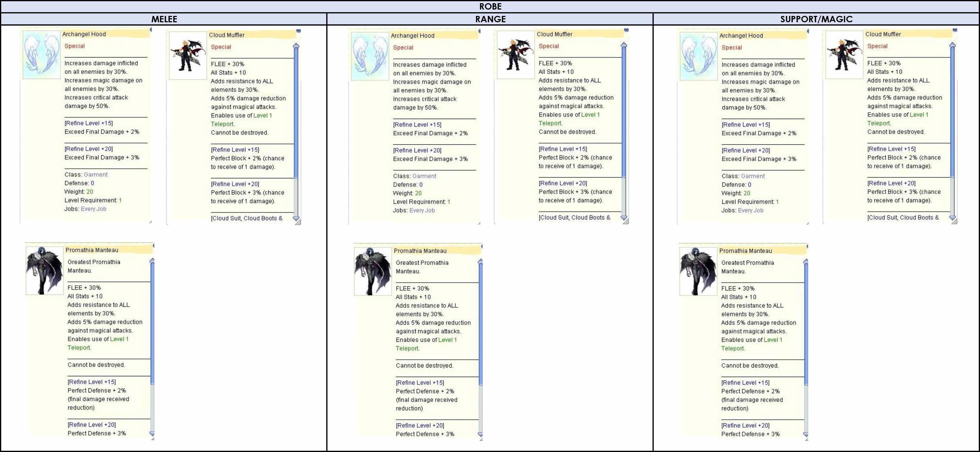Click the Archangel Hood wings icon in MELEE column

click(x=41, y=55)
